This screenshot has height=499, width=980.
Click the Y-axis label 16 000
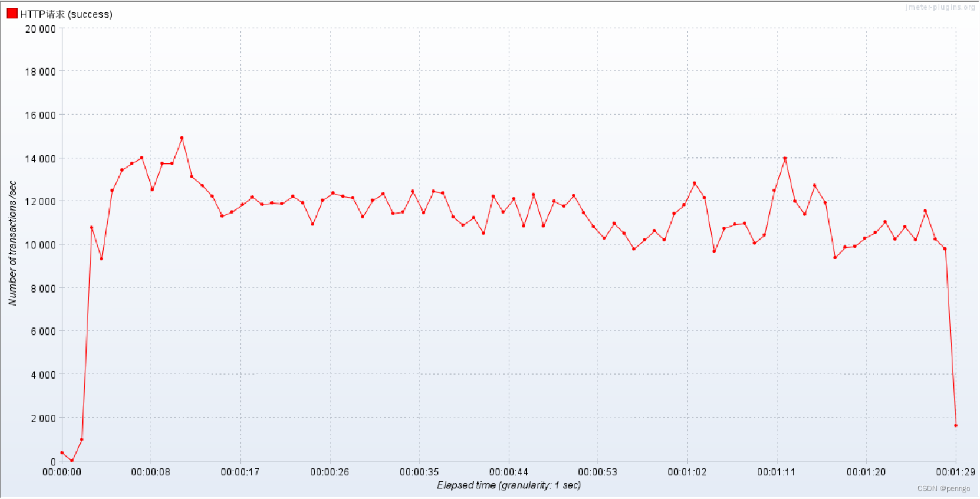click(42, 115)
